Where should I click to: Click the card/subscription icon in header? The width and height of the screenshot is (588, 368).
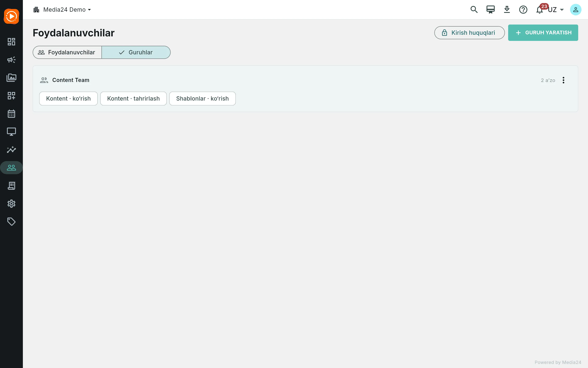(490, 10)
